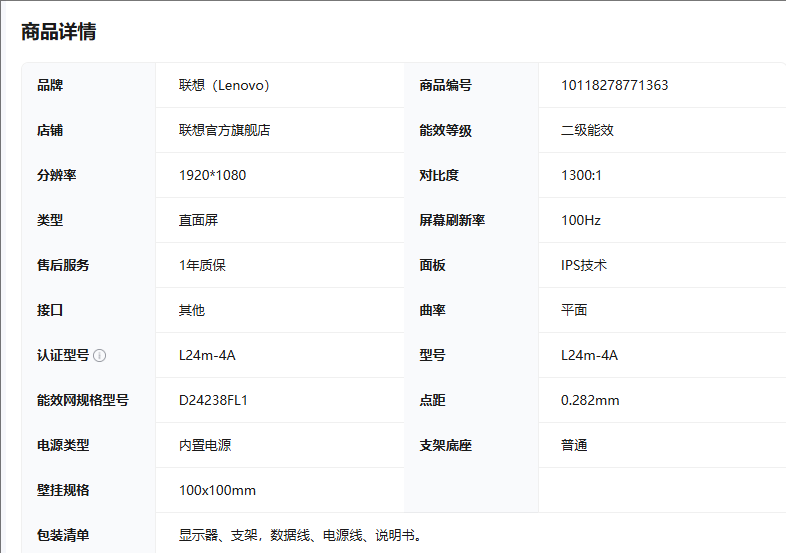The width and height of the screenshot is (786, 553).
Task: Select the 普通 stand value
Action: pyautogui.click(x=574, y=445)
